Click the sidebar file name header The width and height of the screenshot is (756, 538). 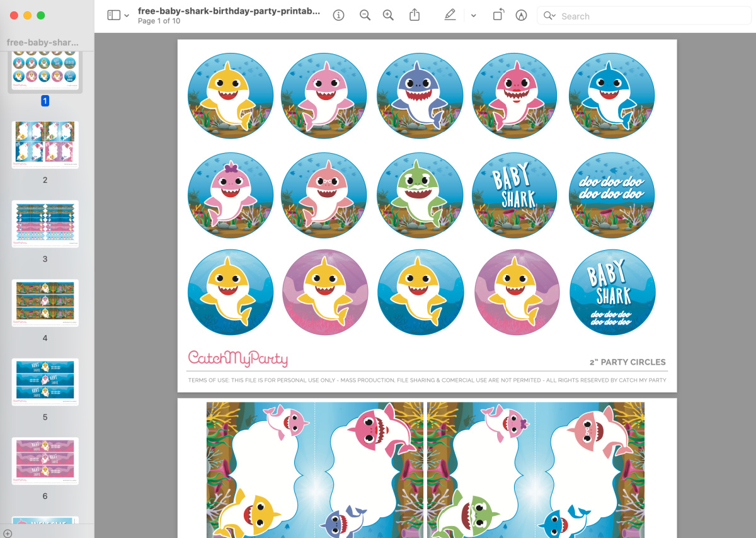pyautogui.click(x=43, y=43)
